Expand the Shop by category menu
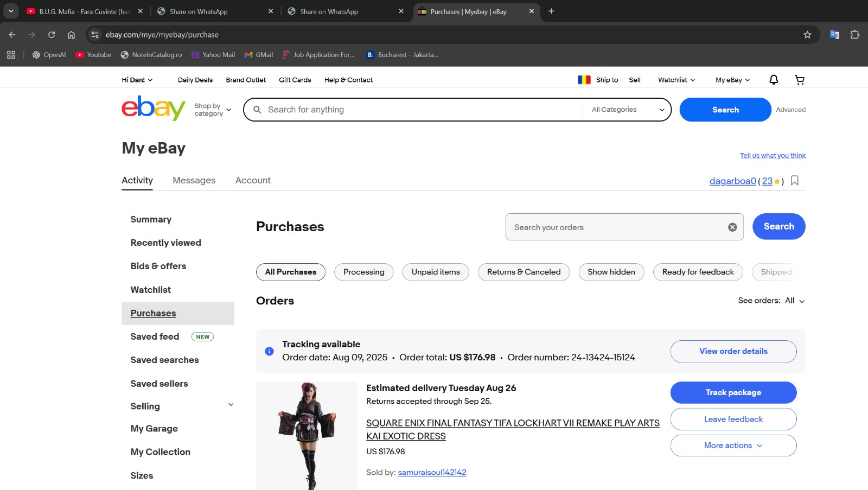Viewport: 868px width, 490px height. [213, 110]
